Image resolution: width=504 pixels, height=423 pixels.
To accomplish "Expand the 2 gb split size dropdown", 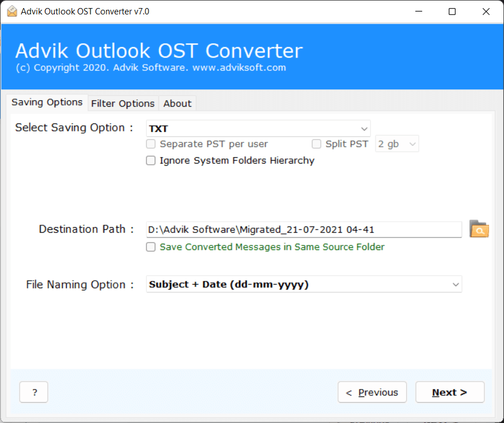I will tap(397, 144).
